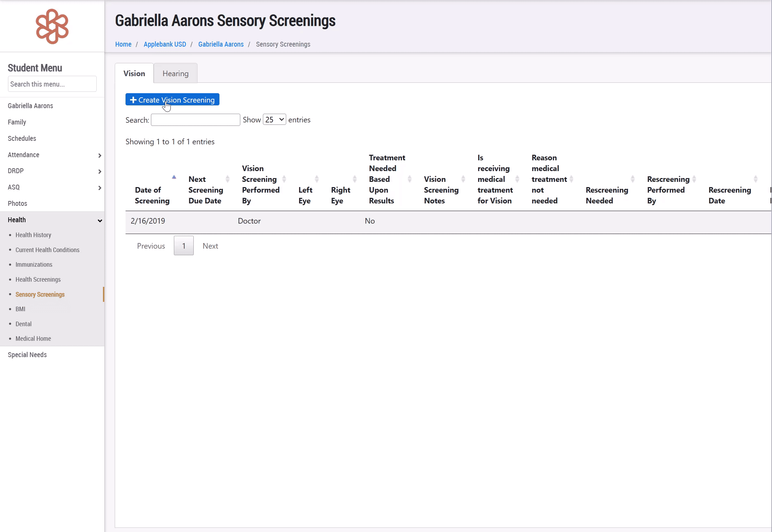Image resolution: width=772 pixels, height=532 pixels.
Task: Click the flower logo icon
Action: (x=52, y=26)
